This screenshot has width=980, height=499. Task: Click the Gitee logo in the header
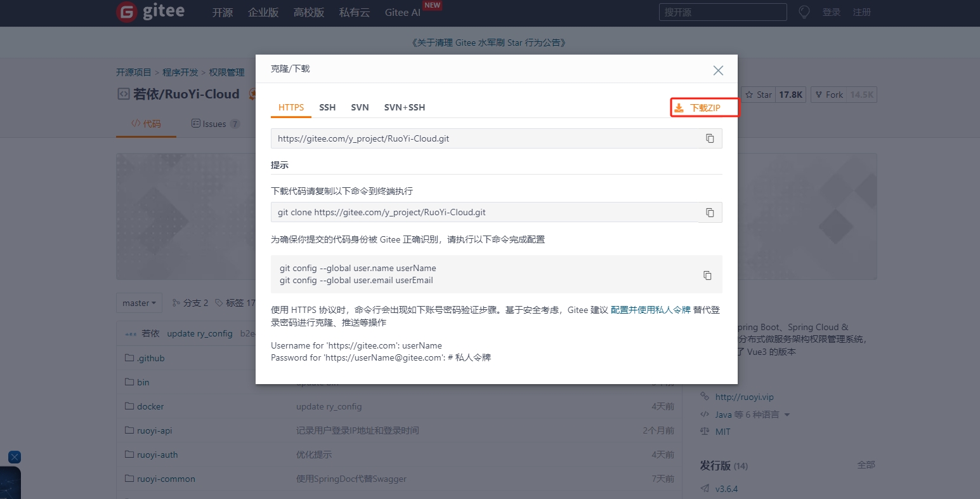coord(151,12)
